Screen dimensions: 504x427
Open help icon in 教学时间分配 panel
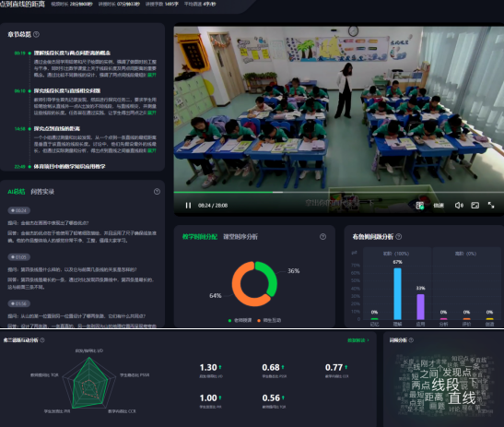[323, 237]
